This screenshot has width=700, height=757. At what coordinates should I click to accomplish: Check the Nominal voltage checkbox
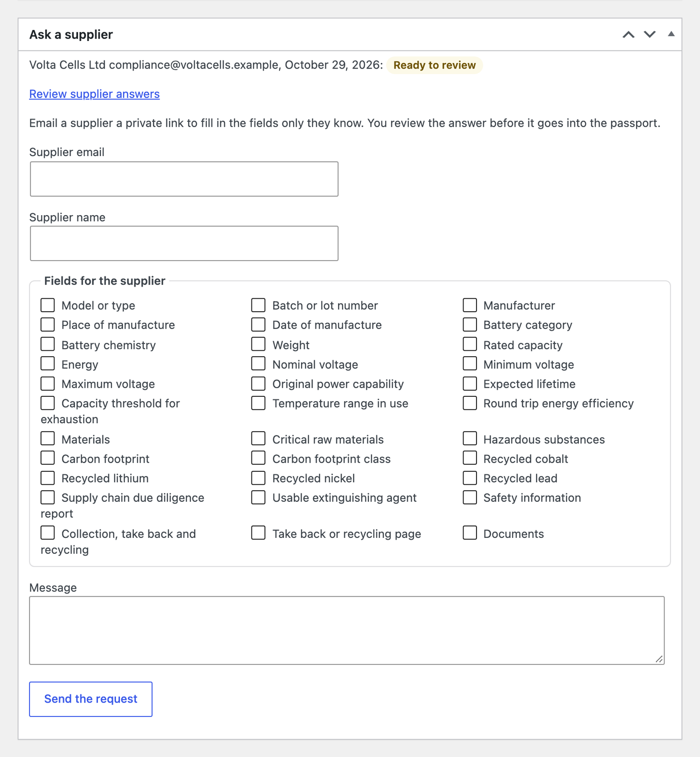258,364
